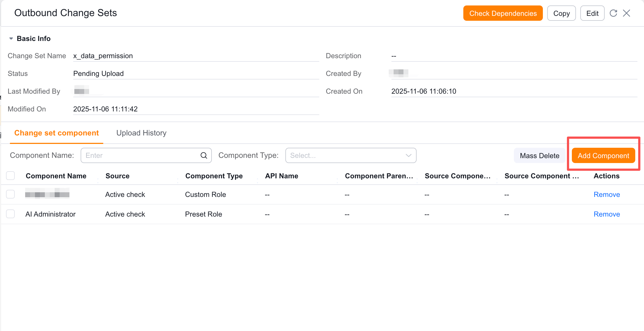The height and width of the screenshot is (331, 644).
Task: Click the Preset Role cell
Action: [203, 214]
